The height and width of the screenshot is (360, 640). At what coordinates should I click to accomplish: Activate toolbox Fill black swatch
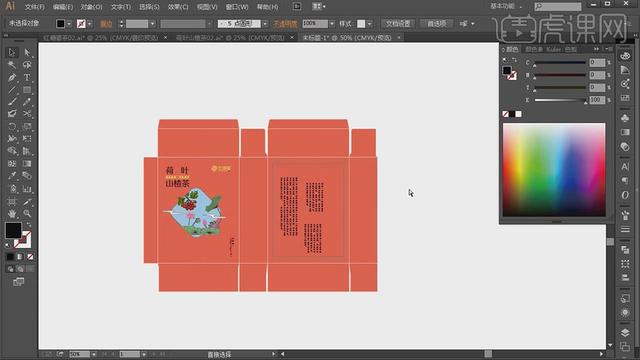[13, 230]
